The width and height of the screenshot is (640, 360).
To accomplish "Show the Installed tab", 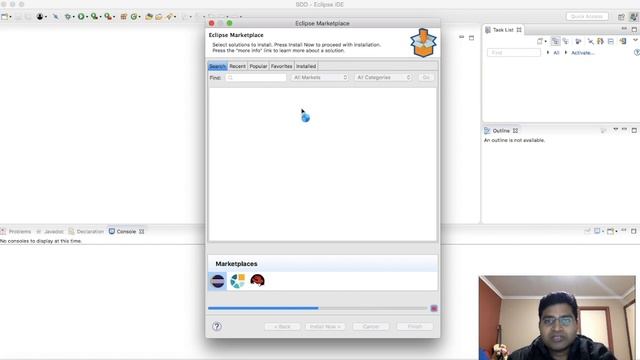I will point(306,66).
